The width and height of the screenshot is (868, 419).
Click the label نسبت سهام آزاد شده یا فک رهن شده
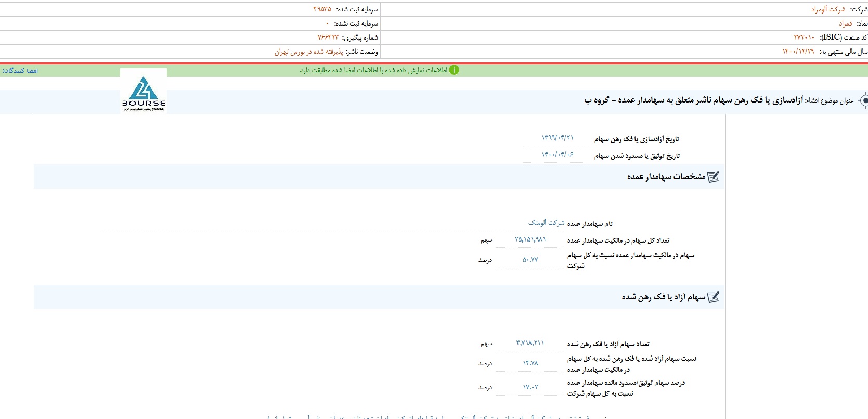(x=632, y=364)
